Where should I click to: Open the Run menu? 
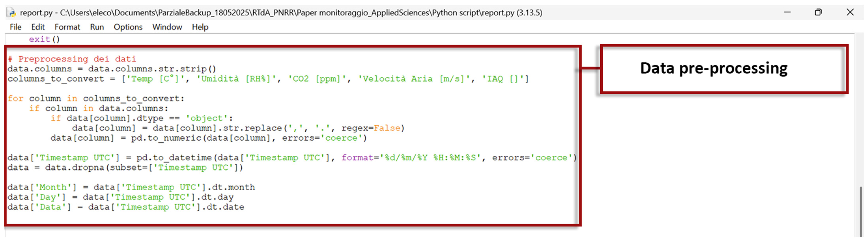tap(97, 27)
